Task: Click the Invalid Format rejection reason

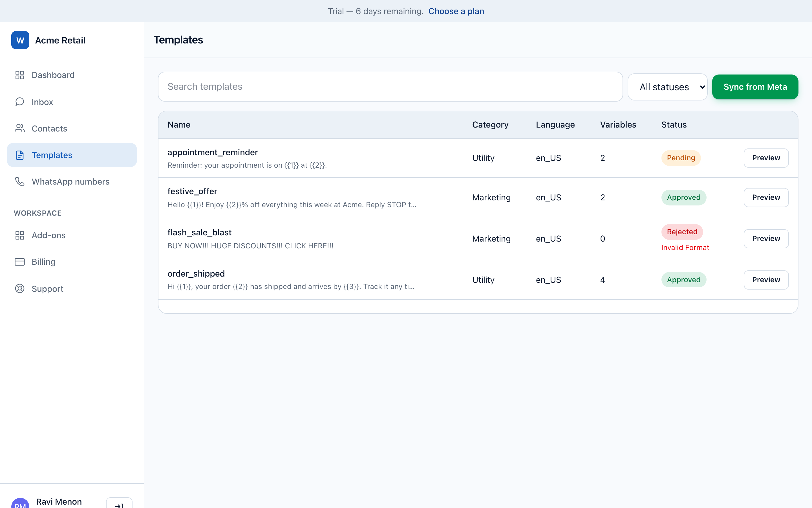Action: (x=685, y=248)
